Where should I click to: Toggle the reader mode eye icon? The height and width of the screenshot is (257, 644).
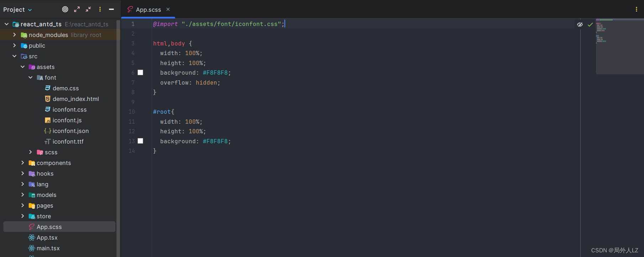(x=580, y=25)
